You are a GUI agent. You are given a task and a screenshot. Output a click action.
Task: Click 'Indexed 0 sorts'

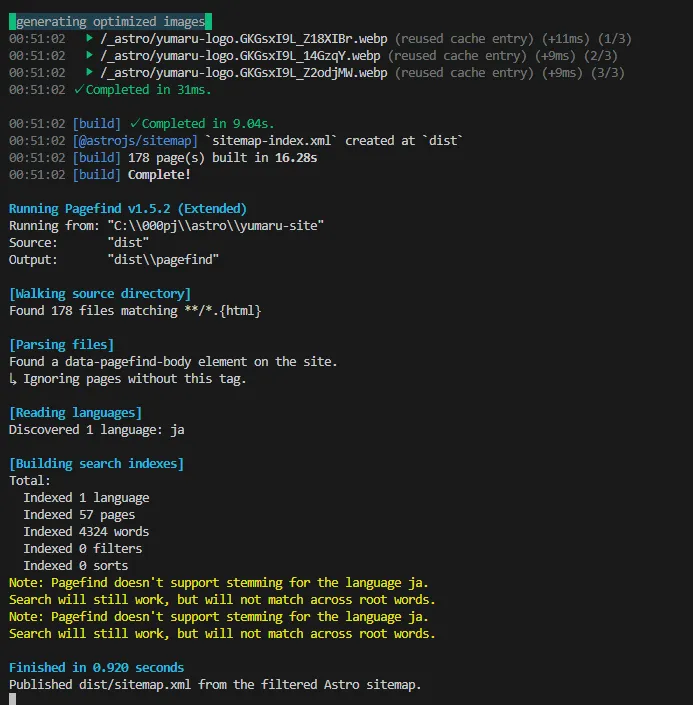click(76, 566)
